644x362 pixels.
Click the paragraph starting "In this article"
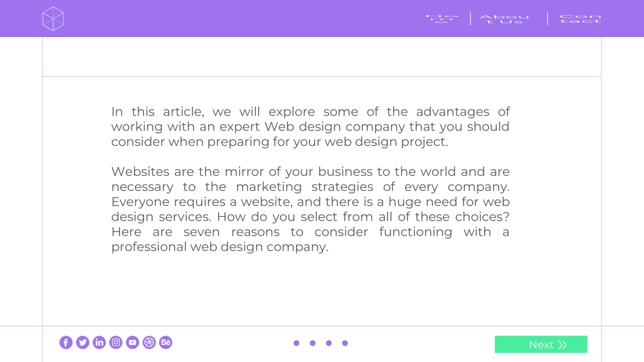coord(311,126)
